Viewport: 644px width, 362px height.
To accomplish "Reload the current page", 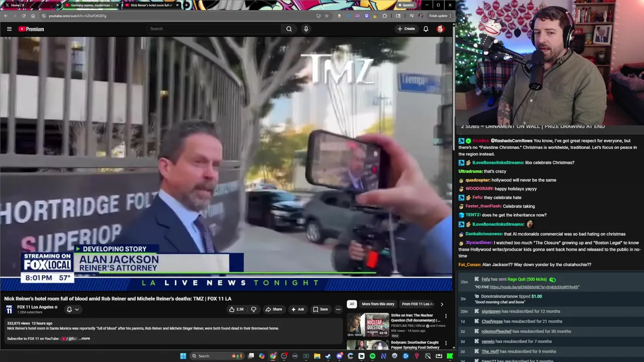I will 24,16.
